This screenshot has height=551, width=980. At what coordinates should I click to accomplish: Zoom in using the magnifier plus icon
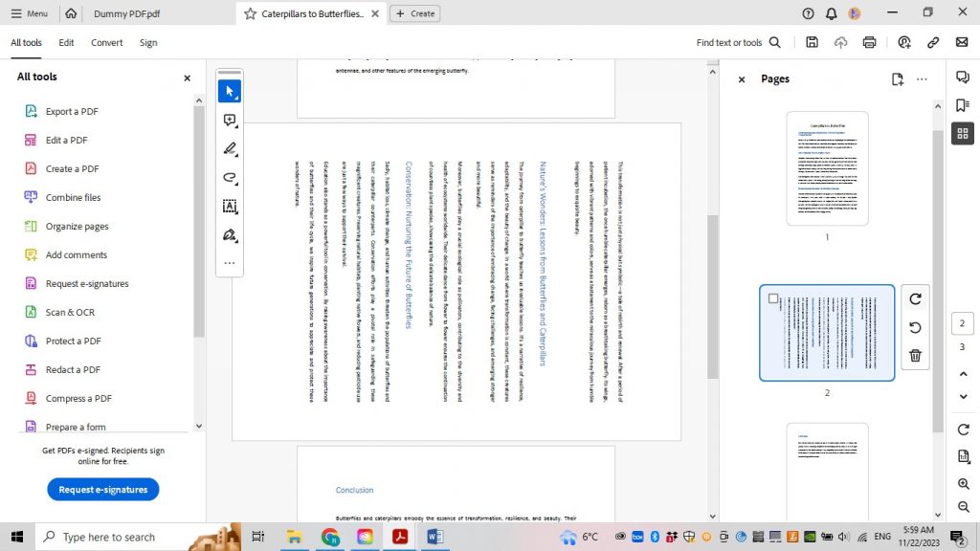(x=963, y=483)
